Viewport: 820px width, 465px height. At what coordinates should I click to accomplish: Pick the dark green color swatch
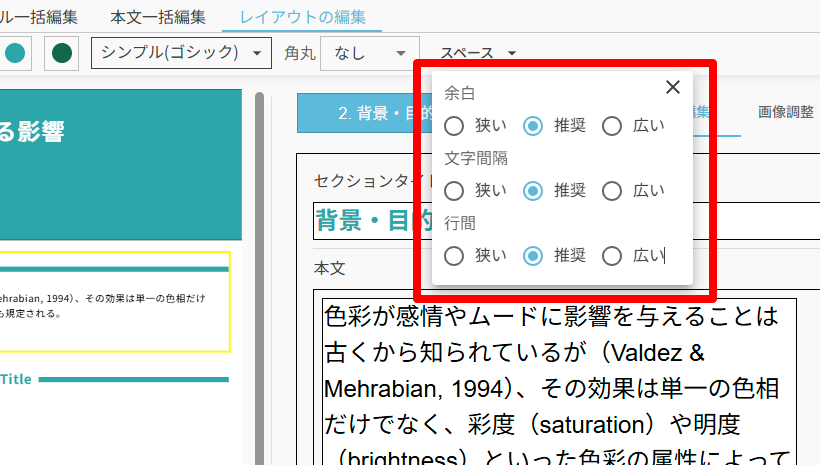pyautogui.click(x=62, y=53)
